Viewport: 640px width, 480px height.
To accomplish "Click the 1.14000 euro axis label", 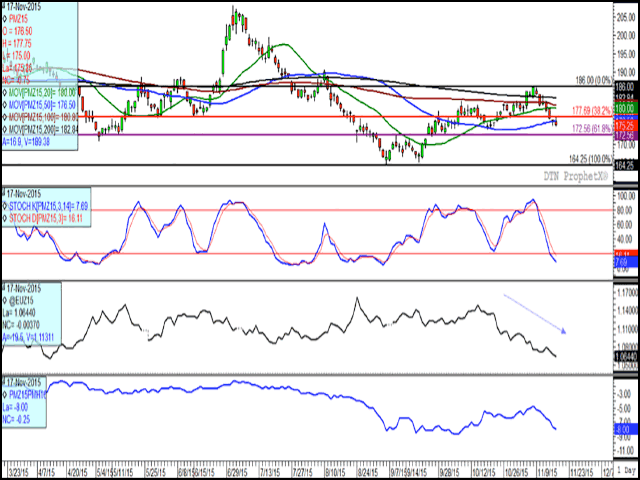I will (627, 310).
